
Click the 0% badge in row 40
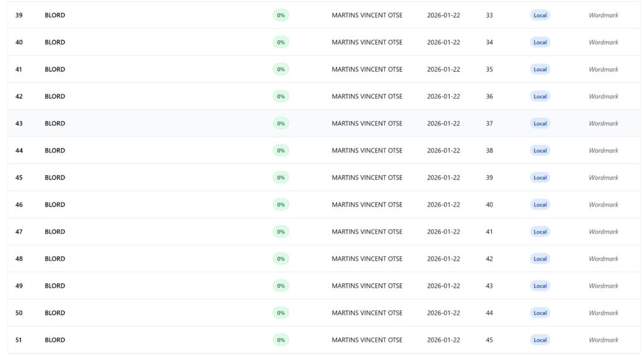pyautogui.click(x=280, y=42)
